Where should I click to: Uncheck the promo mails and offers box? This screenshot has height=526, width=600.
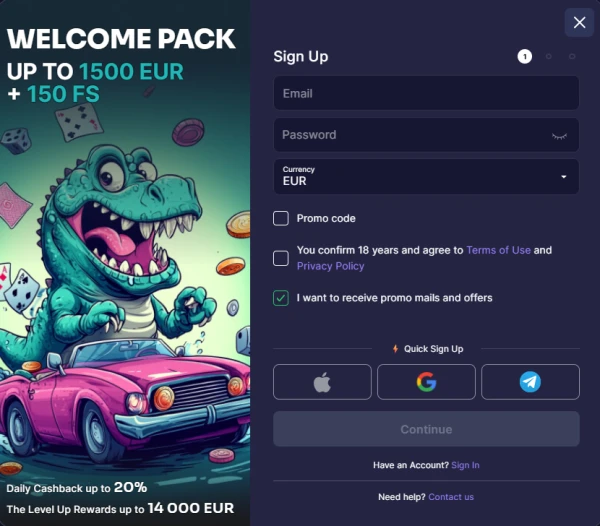point(281,298)
